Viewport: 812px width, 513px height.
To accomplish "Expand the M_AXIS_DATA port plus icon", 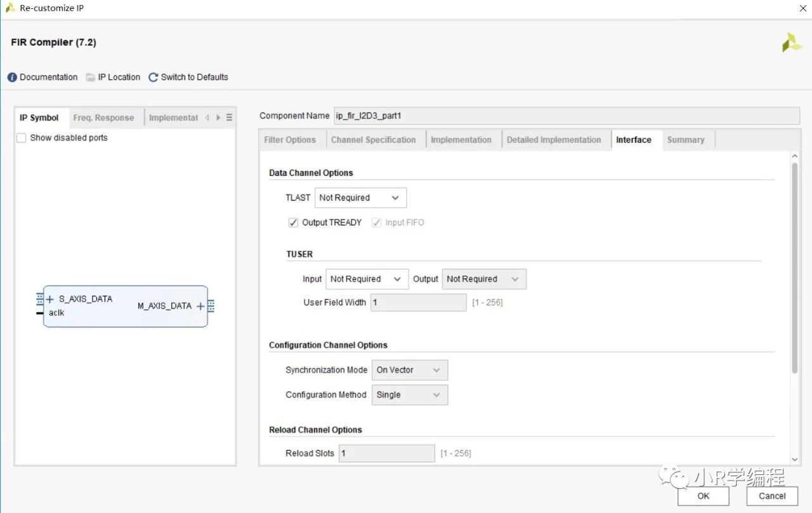I will click(200, 306).
